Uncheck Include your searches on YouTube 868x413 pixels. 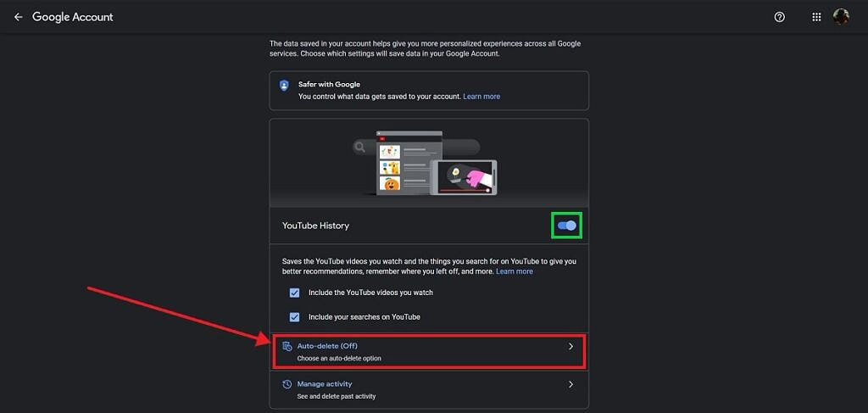tap(294, 317)
